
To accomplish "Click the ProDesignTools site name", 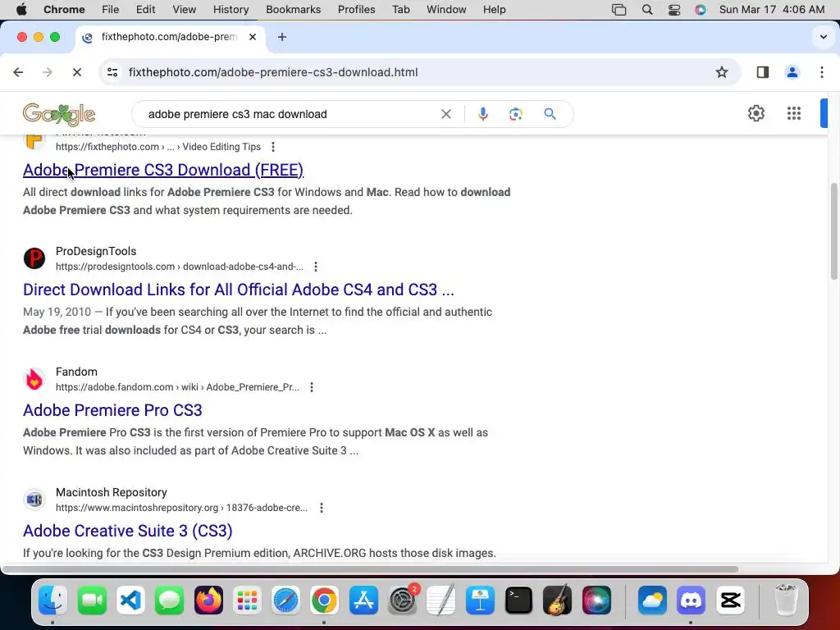I will pyautogui.click(x=96, y=251).
